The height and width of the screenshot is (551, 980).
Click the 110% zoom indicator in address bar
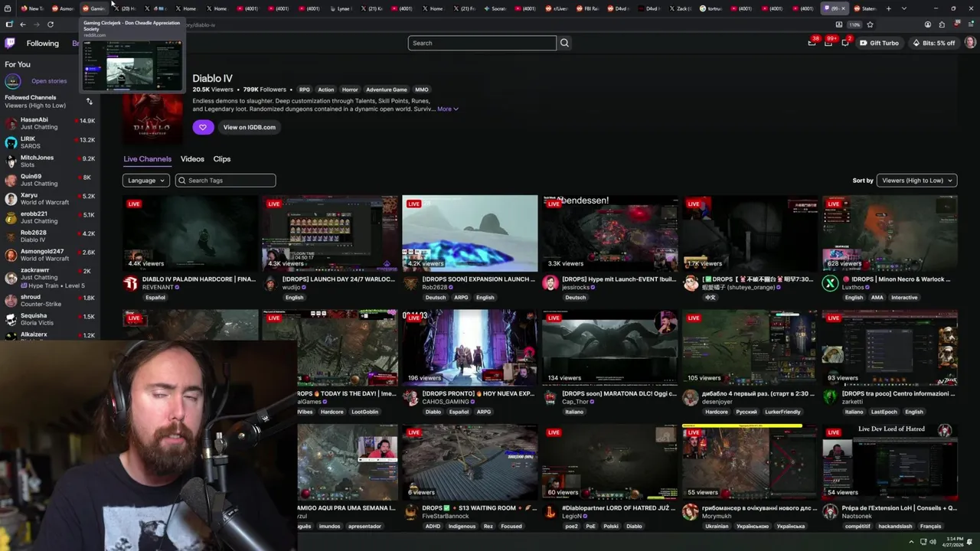(854, 24)
